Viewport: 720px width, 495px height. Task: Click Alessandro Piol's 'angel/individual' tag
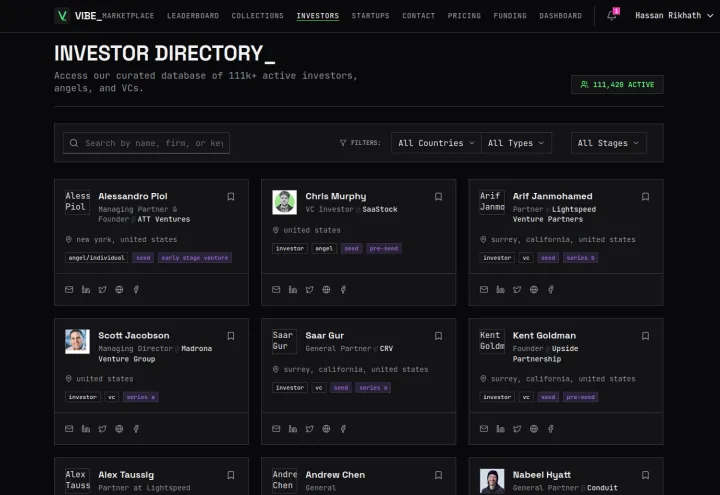(96, 258)
